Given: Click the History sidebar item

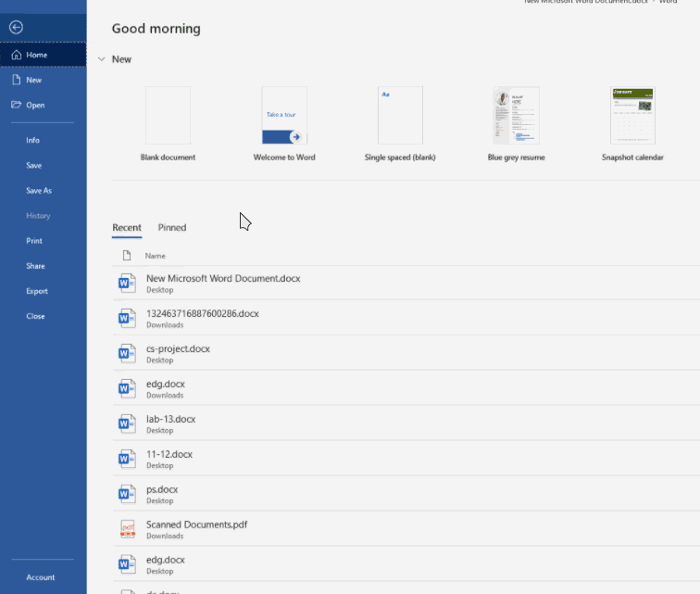Looking at the screenshot, I should 38,215.
